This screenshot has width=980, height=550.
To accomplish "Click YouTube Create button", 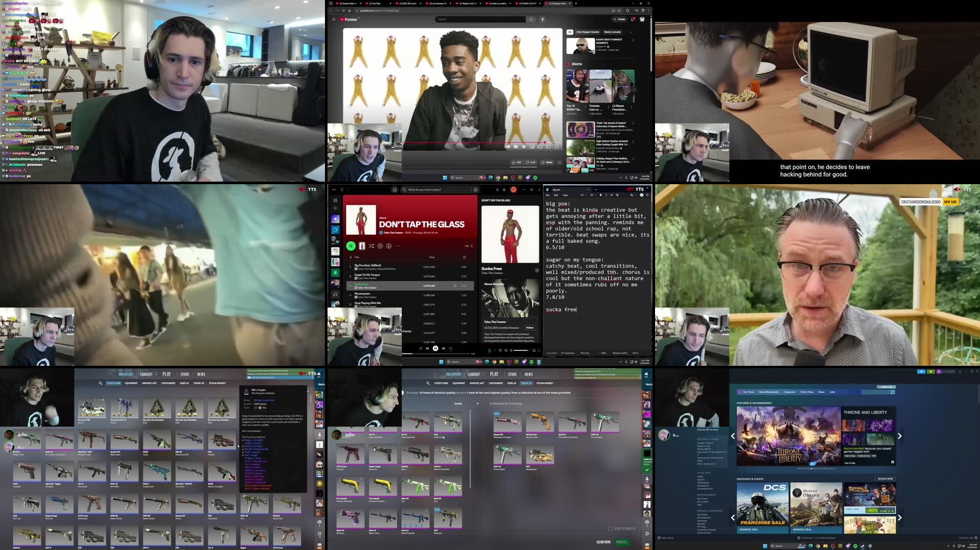I will 619,19.
